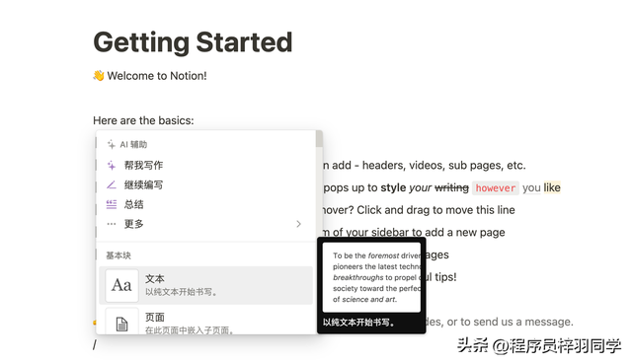Screen dimensions: 632x364
Task: Click the highlighted word 'like'
Action: (552, 187)
